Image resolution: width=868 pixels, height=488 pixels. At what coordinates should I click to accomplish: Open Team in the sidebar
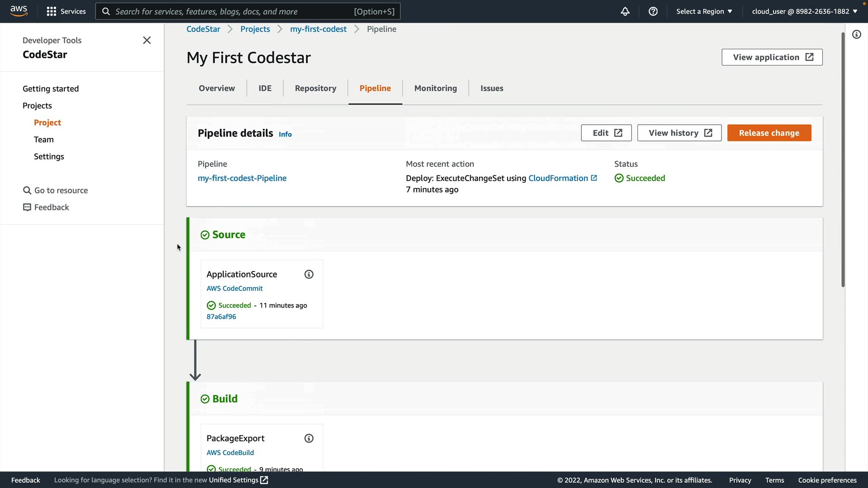44,140
